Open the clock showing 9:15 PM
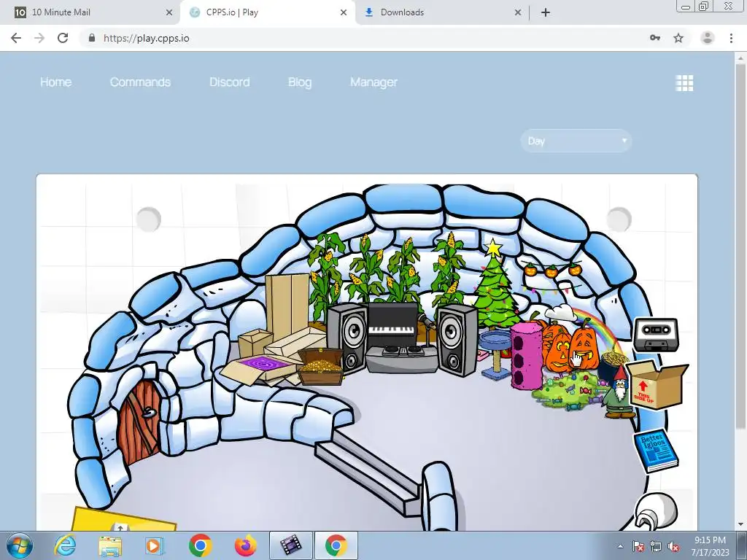Viewport: 747px width, 560px height. pos(710,545)
